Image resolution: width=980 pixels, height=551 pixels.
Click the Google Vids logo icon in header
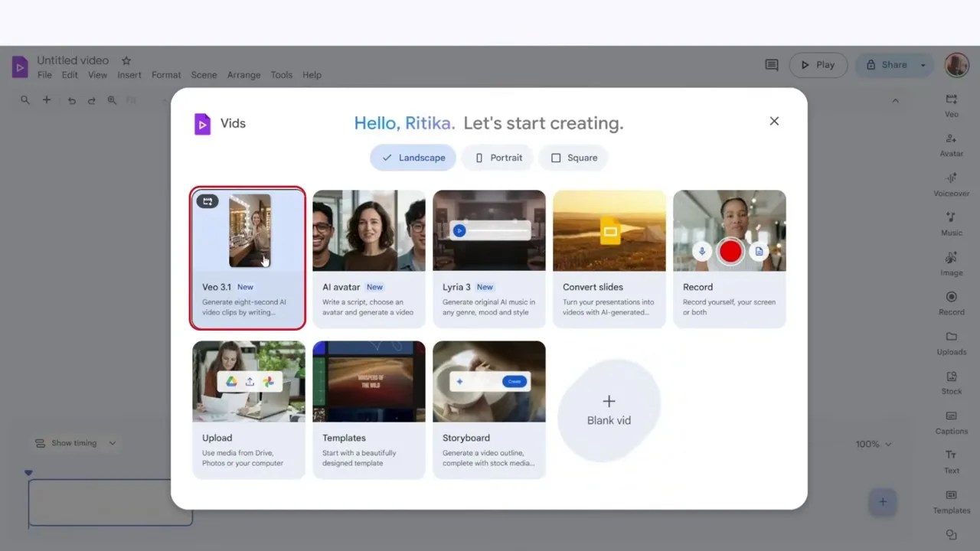click(20, 67)
